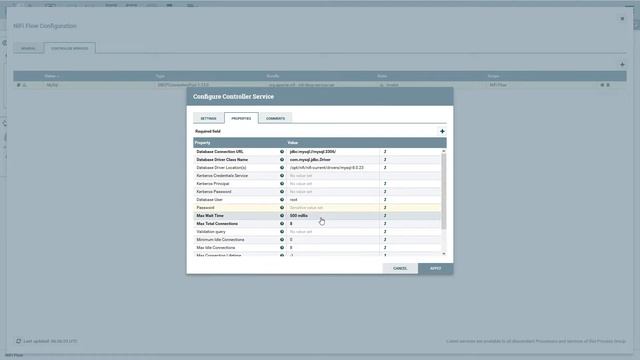
Task: Switch to the Settings tab
Action: [208, 118]
